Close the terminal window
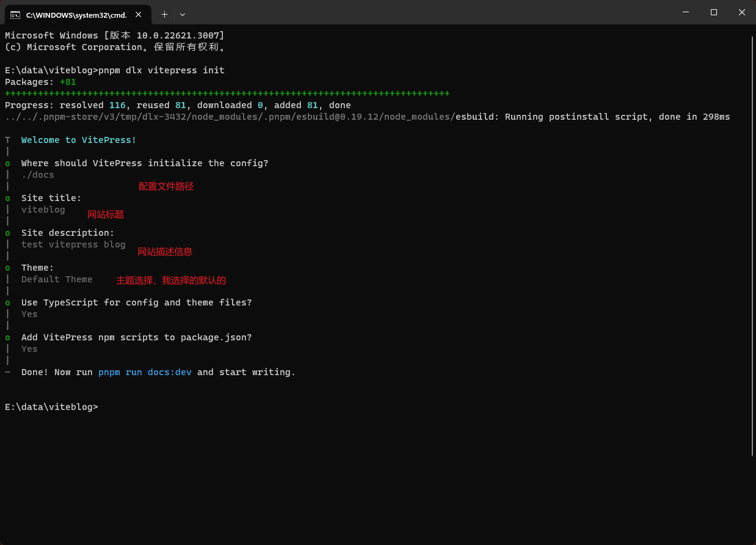 741,13
